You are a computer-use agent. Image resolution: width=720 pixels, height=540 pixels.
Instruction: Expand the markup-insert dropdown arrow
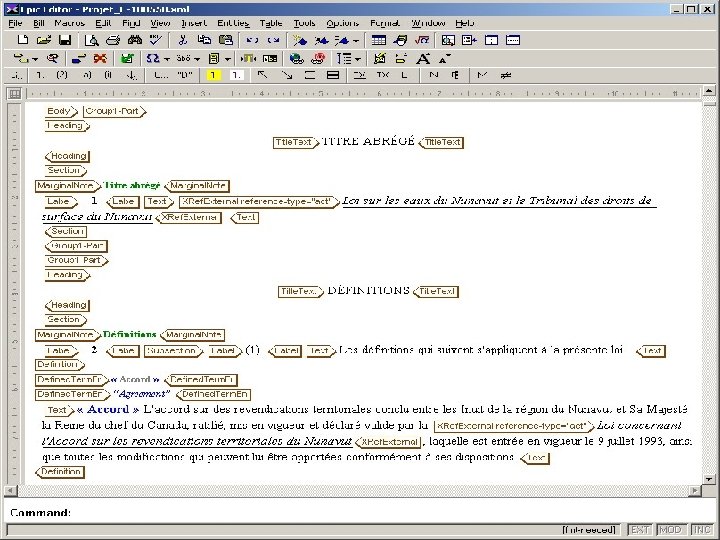pos(355,41)
